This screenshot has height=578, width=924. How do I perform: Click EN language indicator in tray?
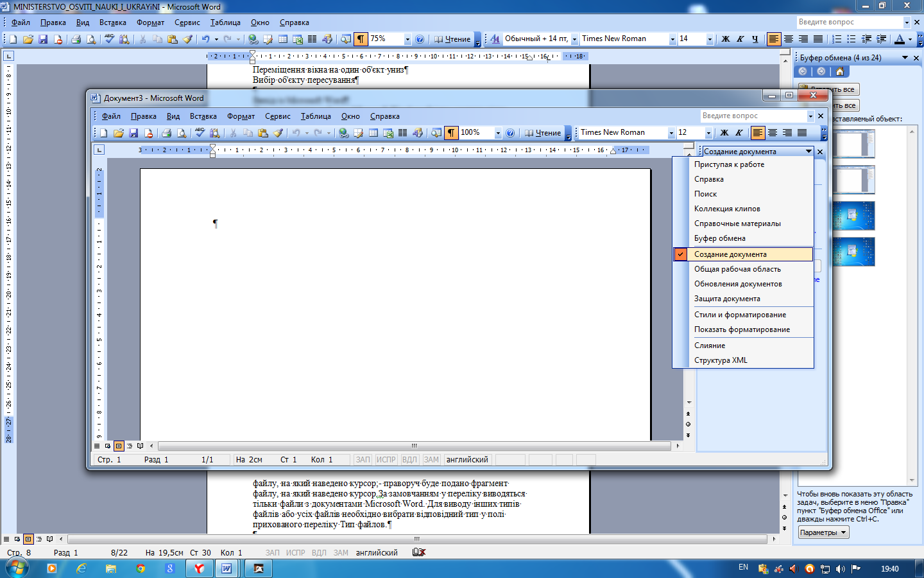743,568
